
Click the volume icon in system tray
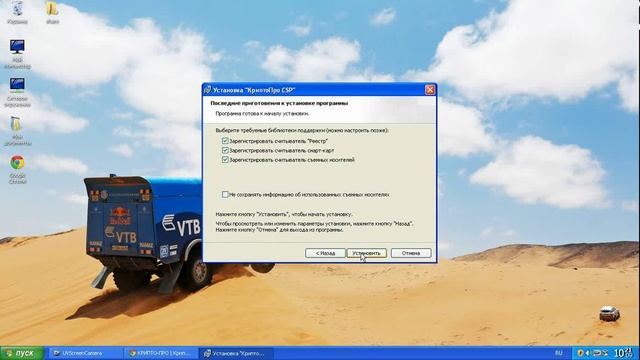(x=588, y=353)
